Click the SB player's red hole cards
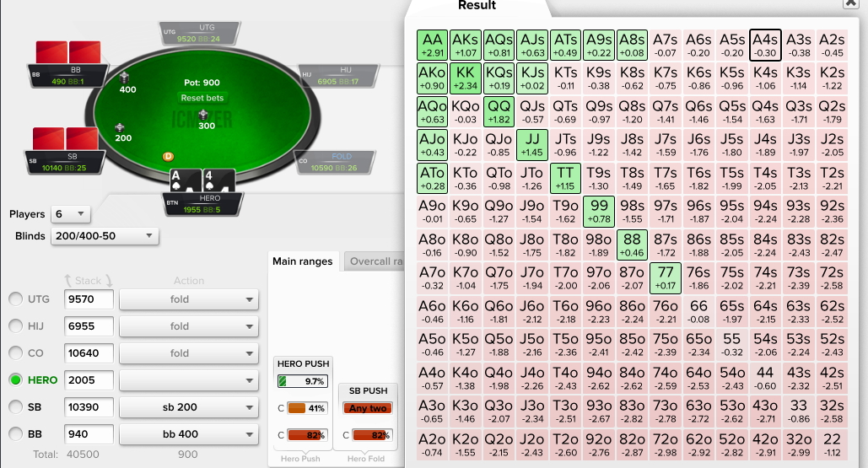 (x=65, y=139)
